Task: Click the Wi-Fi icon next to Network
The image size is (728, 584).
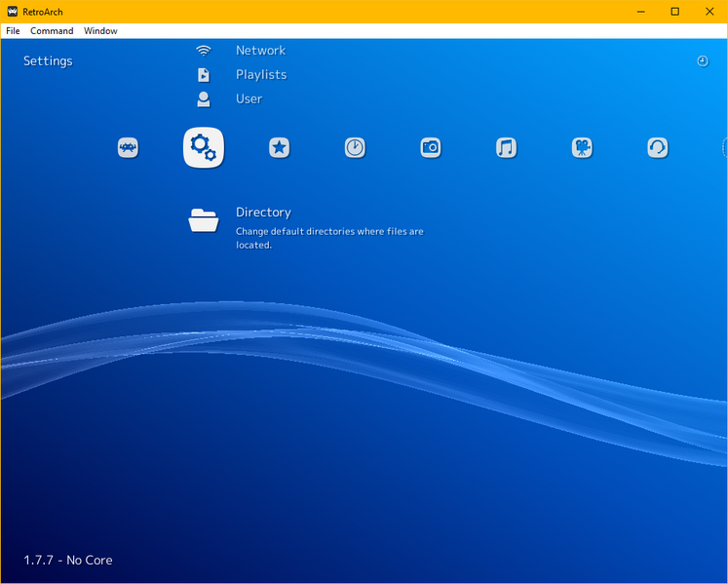Action: [x=204, y=51]
